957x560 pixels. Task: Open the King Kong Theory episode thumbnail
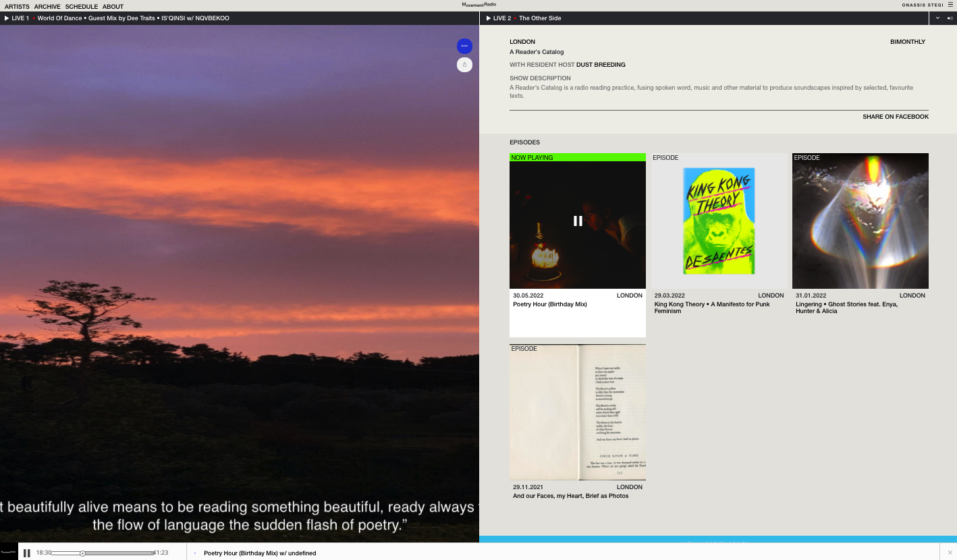point(719,221)
